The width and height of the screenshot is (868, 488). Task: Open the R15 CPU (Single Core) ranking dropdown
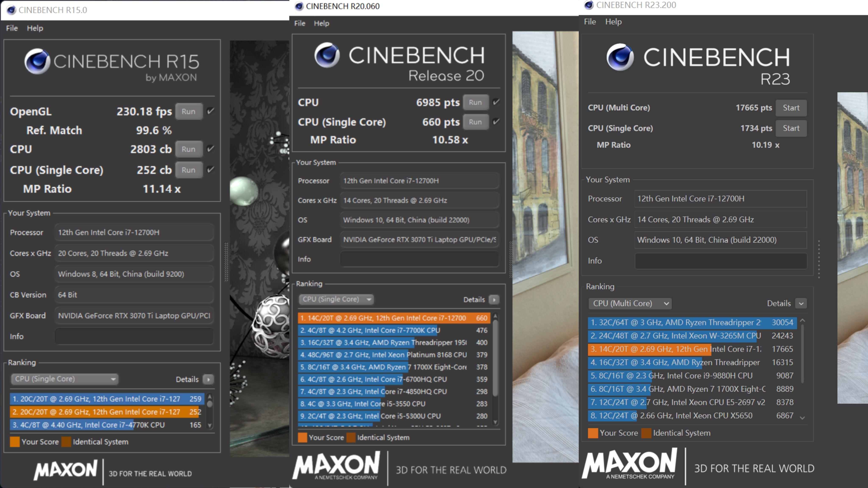(x=64, y=379)
